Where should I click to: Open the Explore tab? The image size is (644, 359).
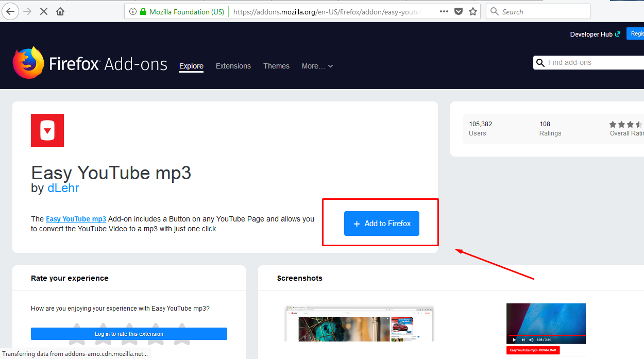(x=191, y=66)
